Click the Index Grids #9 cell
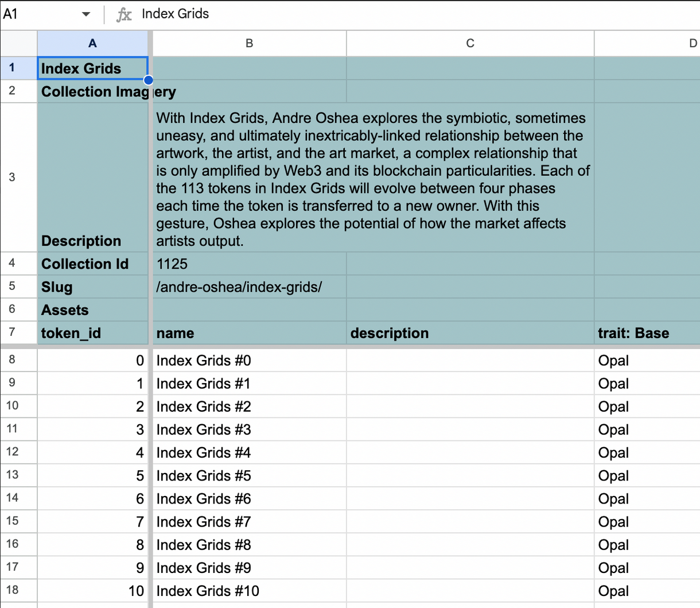 click(249, 567)
